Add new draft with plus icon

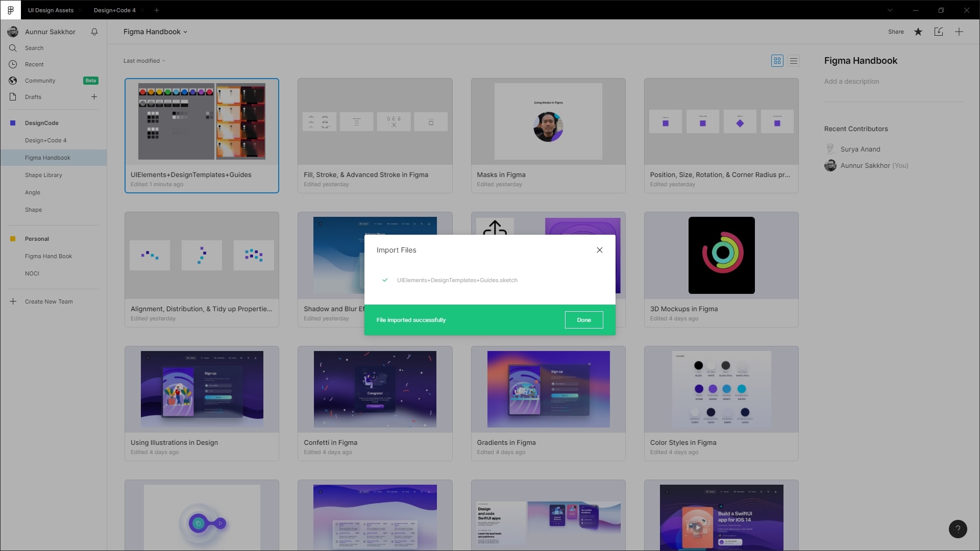coord(94,97)
